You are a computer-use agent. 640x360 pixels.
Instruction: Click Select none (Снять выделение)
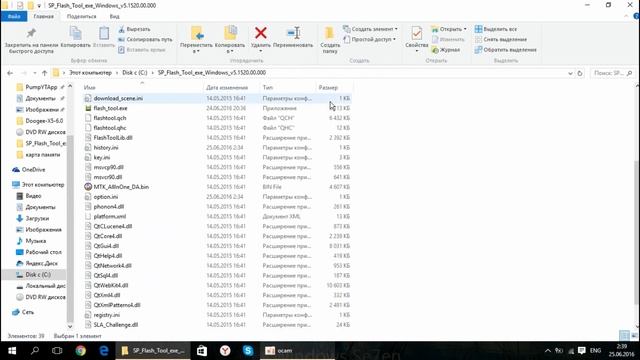pyautogui.click(x=500, y=40)
